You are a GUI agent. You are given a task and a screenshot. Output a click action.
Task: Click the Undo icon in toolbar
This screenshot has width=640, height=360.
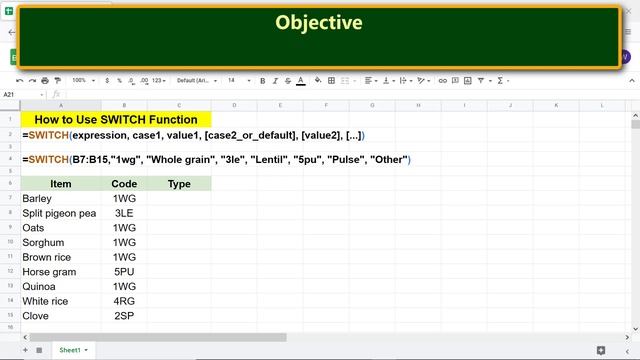(19, 81)
